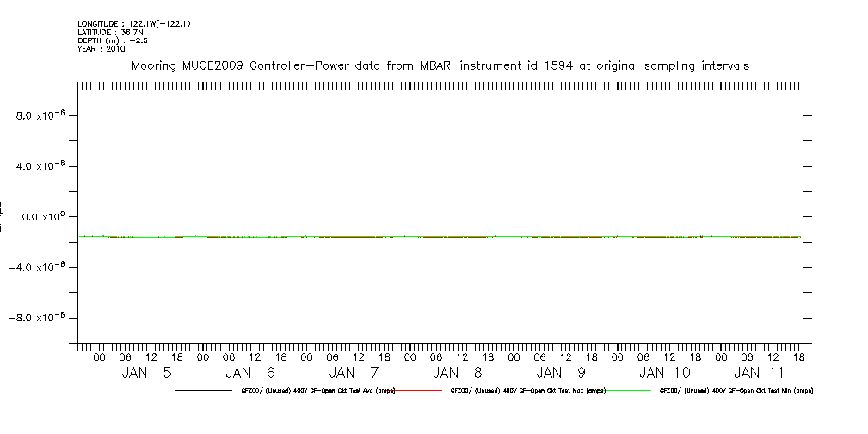This screenshot has width=868, height=434.
Task: Click the plot title 'Mooring MUCE2009 Controller-Power data'
Action: click(x=440, y=65)
